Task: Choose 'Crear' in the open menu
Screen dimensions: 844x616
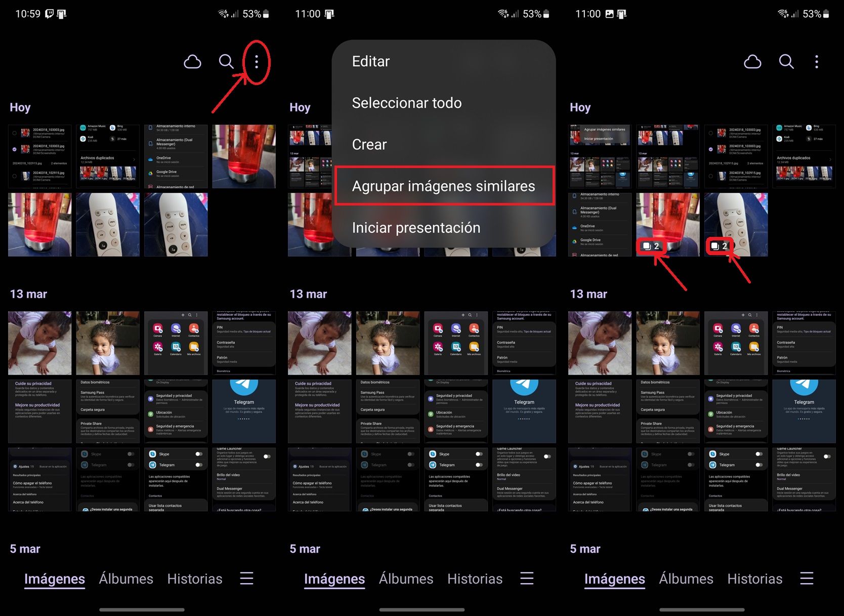Action: pyautogui.click(x=369, y=144)
